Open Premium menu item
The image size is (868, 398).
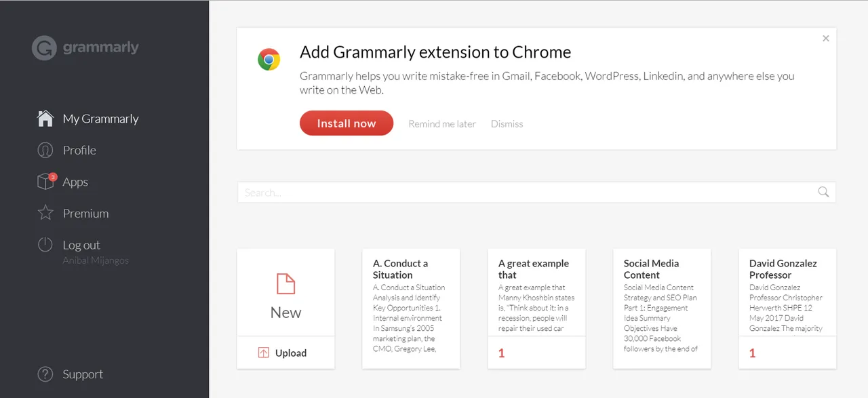click(x=85, y=213)
